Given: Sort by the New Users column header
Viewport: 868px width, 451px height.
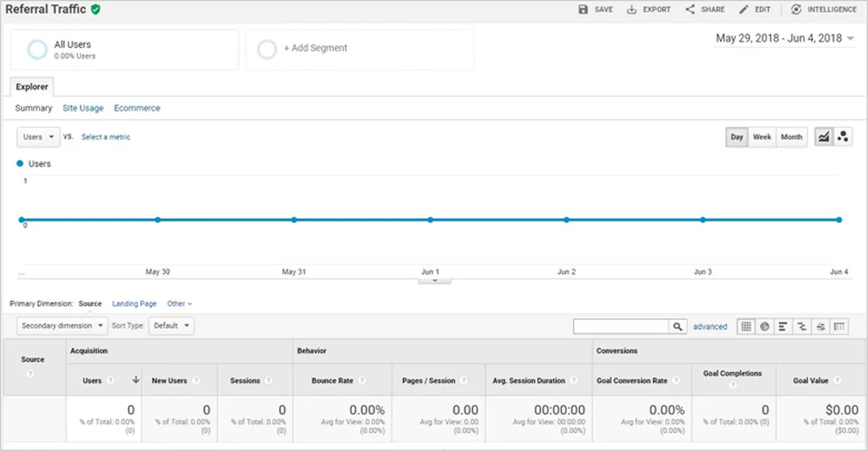Looking at the screenshot, I should (169, 380).
